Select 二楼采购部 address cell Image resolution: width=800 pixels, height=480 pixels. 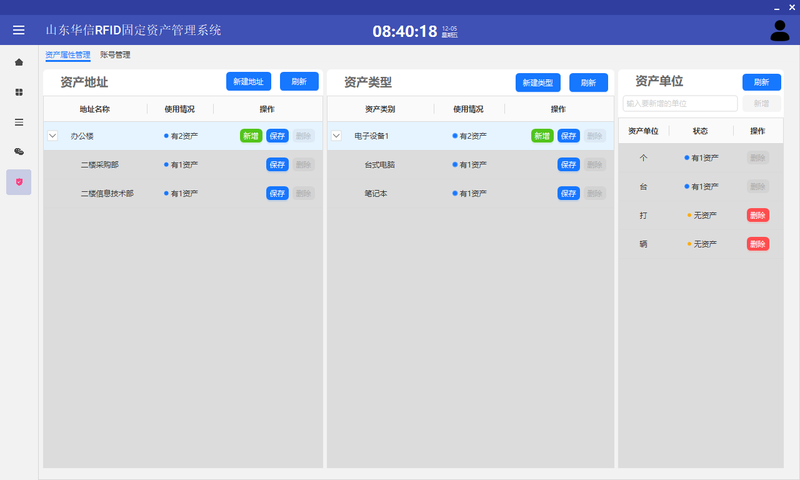tap(99, 165)
